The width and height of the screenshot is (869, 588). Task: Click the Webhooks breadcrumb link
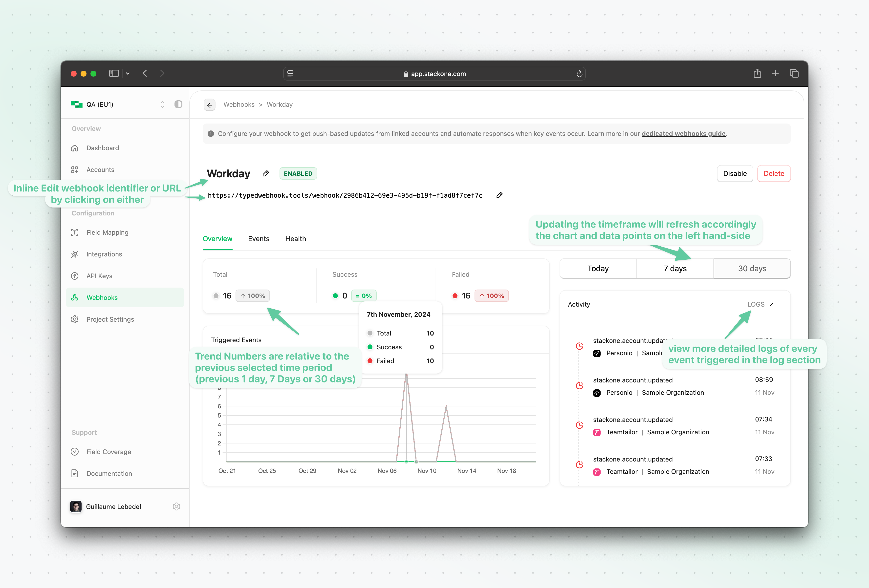(x=239, y=105)
